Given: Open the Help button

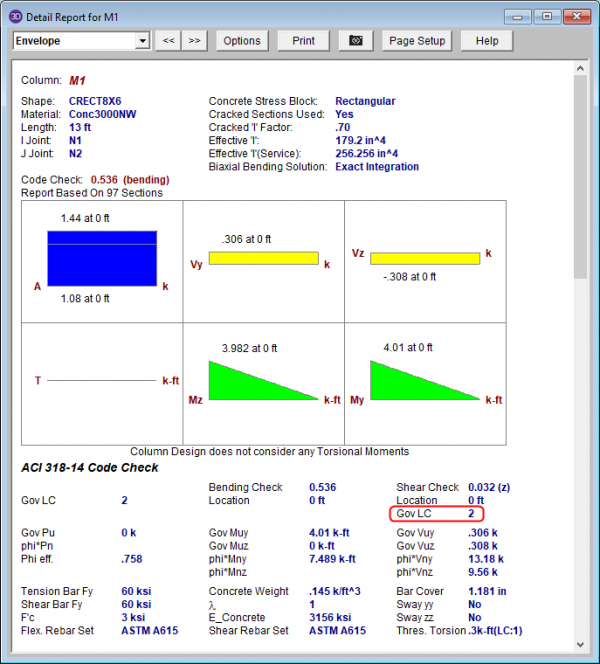Looking at the screenshot, I should click(x=487, y=41).
